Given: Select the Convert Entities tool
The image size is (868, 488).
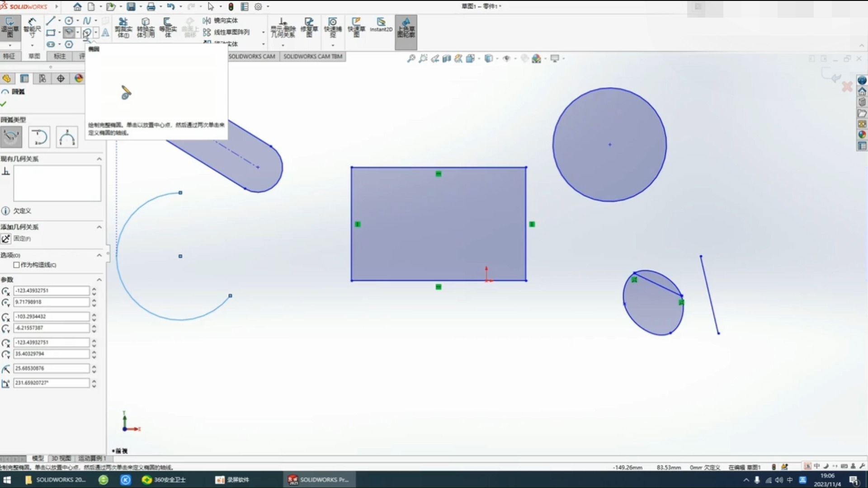Looking at the screenshot, I should (146, 28).
